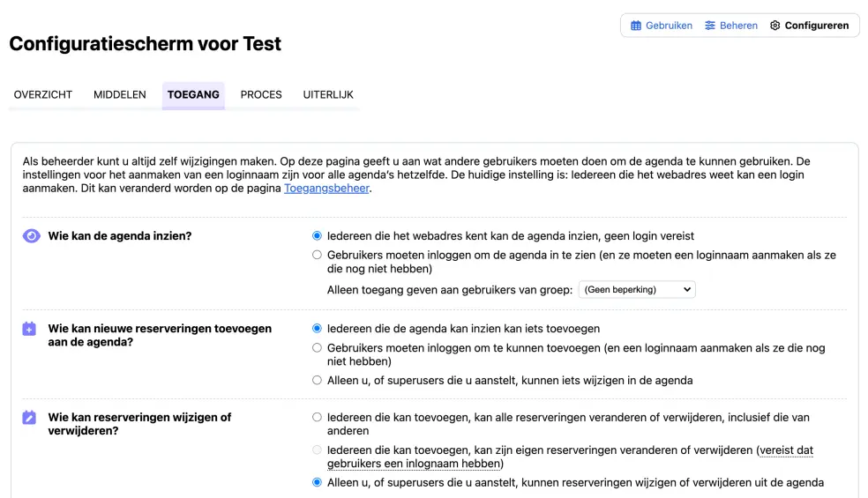Click the gear icon beside Configureren

pyautogui.click(x=775, y=26)
